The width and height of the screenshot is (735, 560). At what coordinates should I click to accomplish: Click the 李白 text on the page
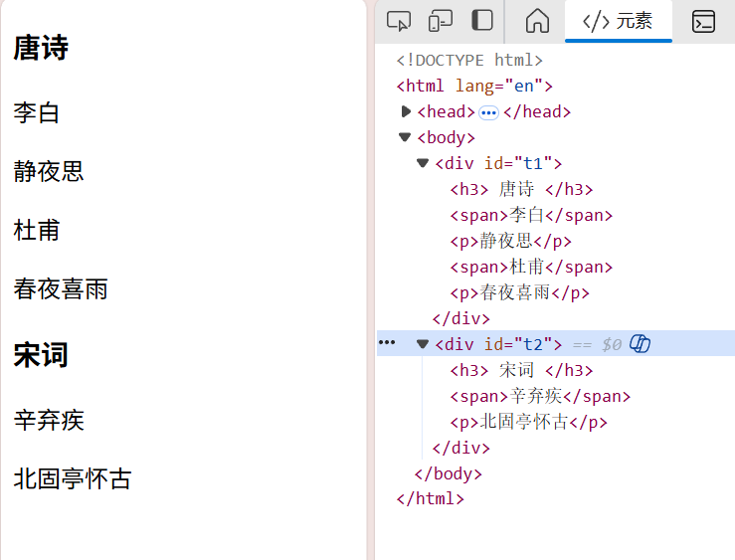tap(37, 113)
